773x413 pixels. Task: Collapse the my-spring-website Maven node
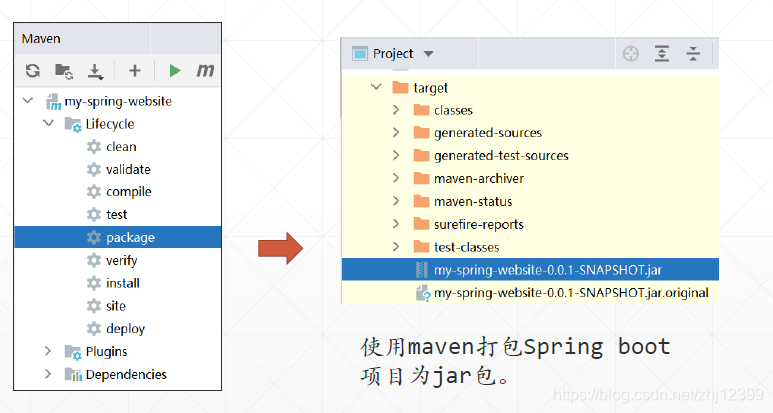point(28,101)
